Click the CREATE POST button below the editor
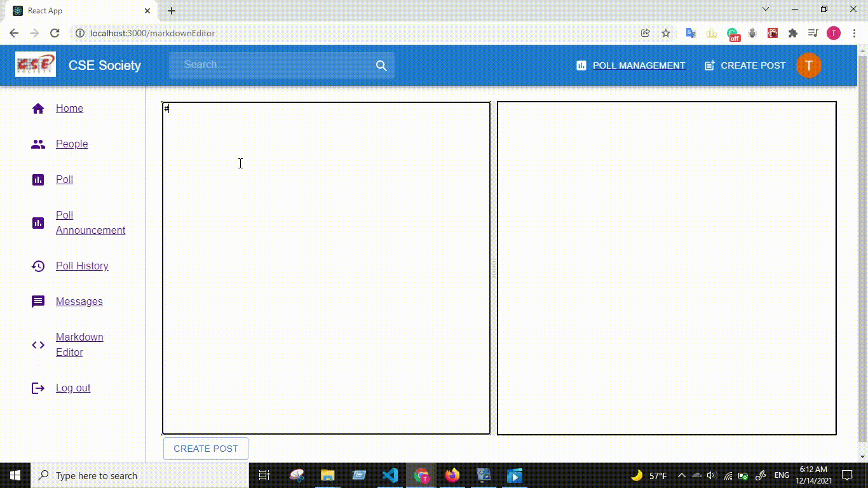Viewport: 868px width, 488px height. click(205, 448)
